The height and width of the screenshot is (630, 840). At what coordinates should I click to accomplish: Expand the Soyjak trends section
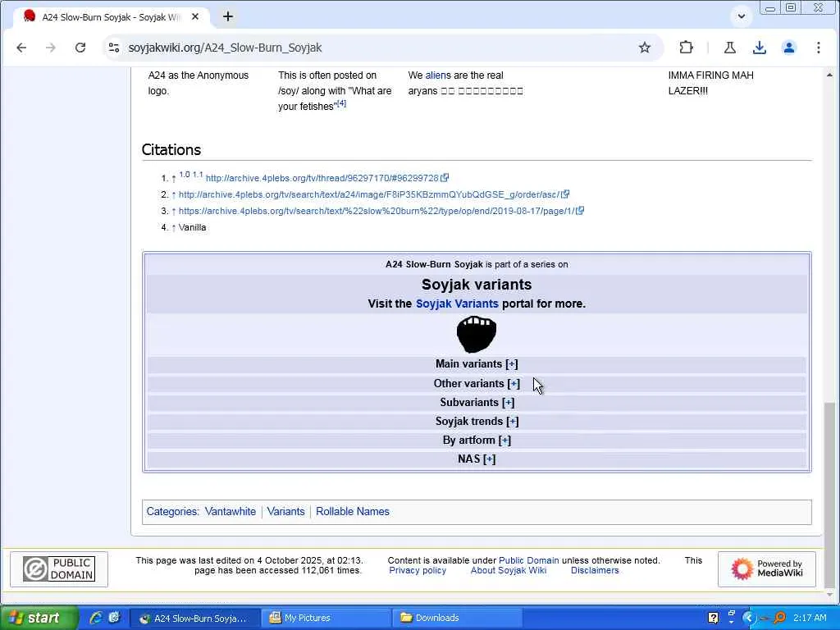[x=513, y=422]
